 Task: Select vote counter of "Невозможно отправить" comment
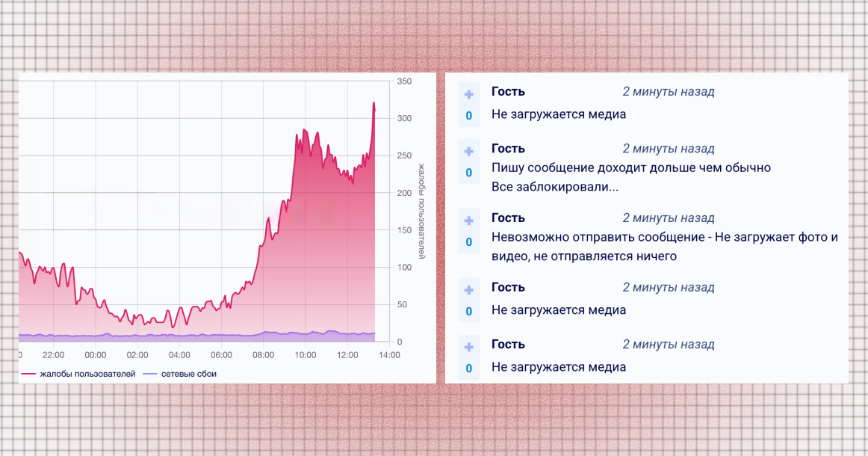(469, 242)
